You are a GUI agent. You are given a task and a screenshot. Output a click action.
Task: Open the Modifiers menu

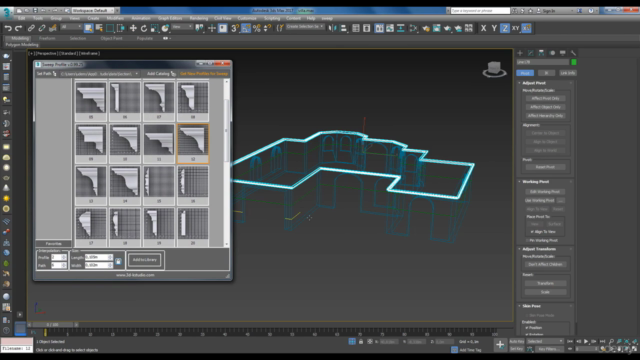pyautogui.click(x=115, y=18)
